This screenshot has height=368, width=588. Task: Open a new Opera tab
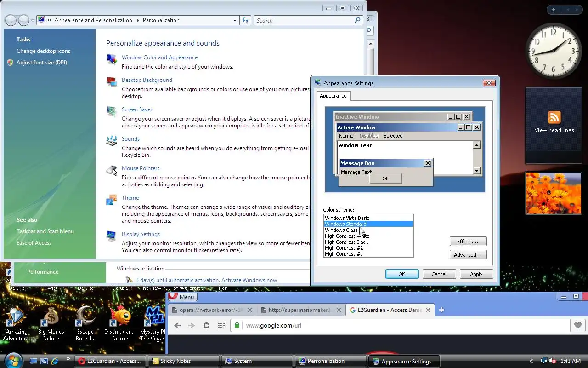point(441,310)
